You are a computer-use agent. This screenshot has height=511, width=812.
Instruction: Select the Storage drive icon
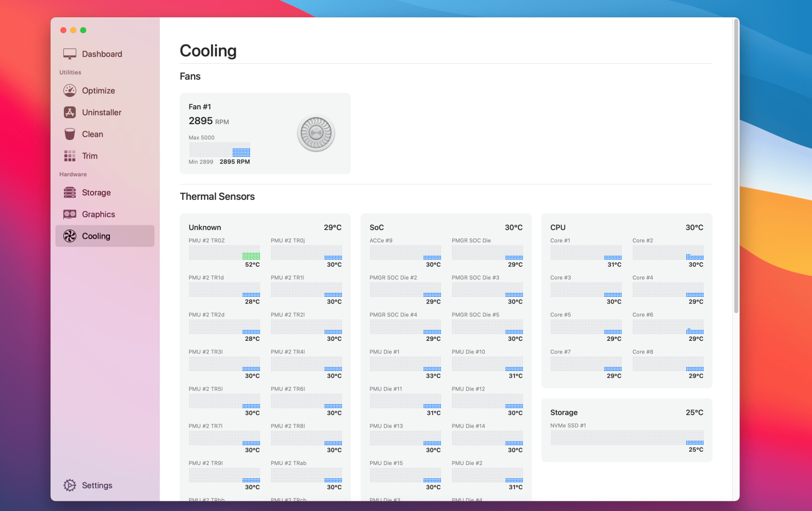click(x=70, y=193)
